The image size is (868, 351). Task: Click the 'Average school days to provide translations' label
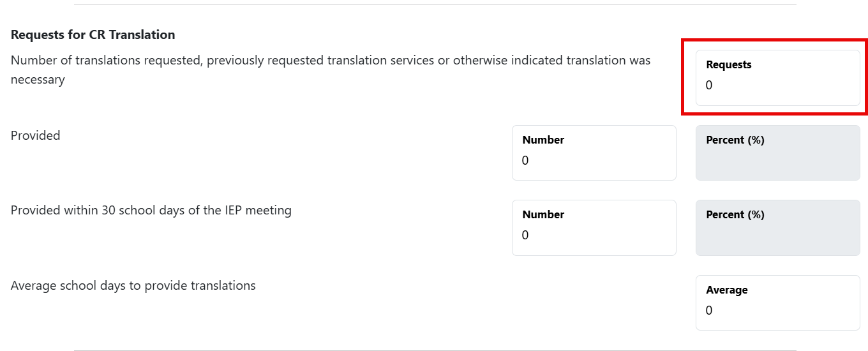click(133, 285)
